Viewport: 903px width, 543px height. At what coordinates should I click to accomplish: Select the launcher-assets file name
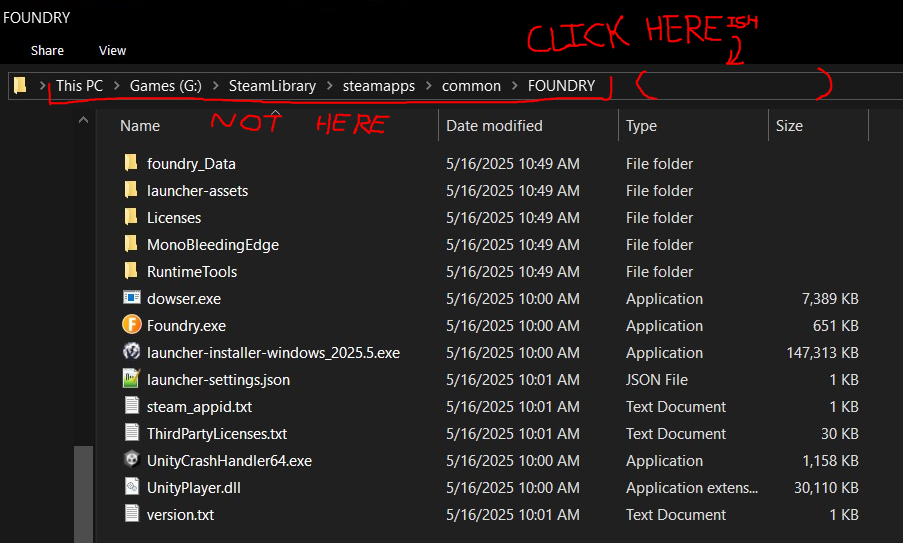tap(198, 191)
